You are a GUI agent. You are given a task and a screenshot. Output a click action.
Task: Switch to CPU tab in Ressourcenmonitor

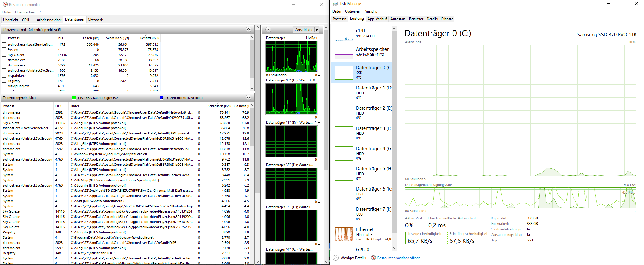point(26,20)
